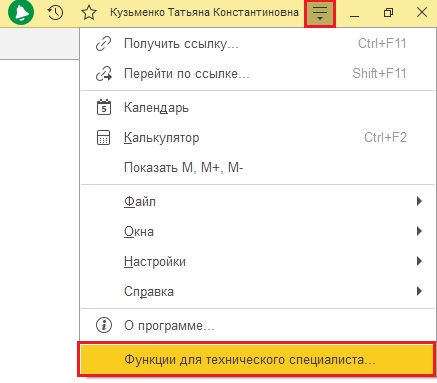Open the Файл submenu

pyautogui.click(x=258, y=201)
